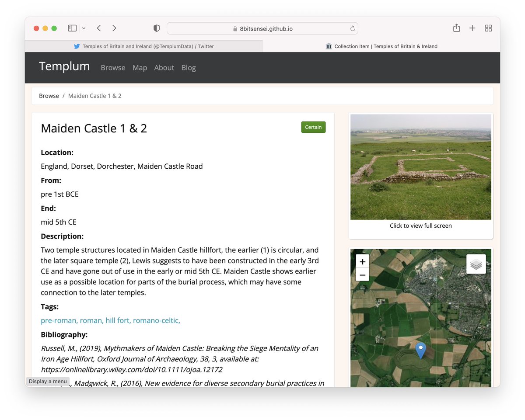Screen dimensions: 525x420
Task: Click the Bibliography label
Action: (64, 335)
